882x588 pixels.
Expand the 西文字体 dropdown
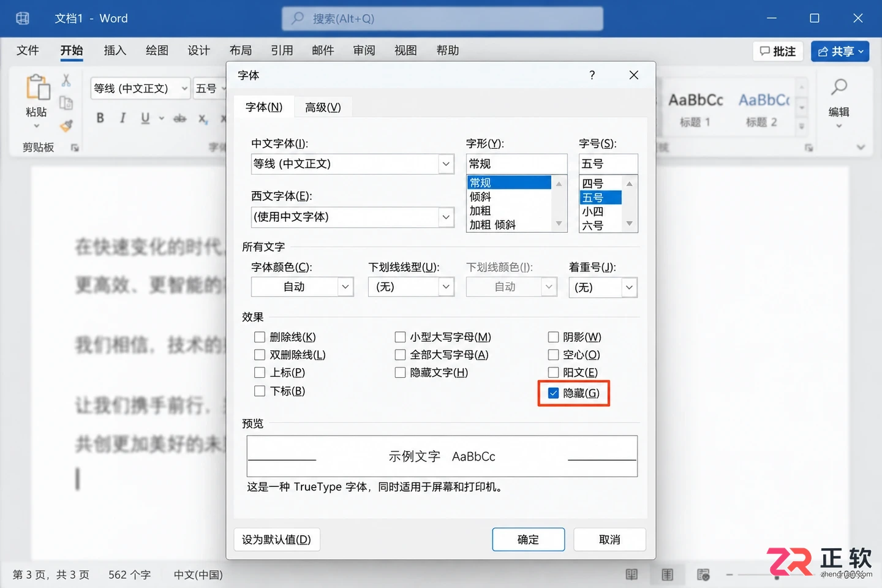446,217
